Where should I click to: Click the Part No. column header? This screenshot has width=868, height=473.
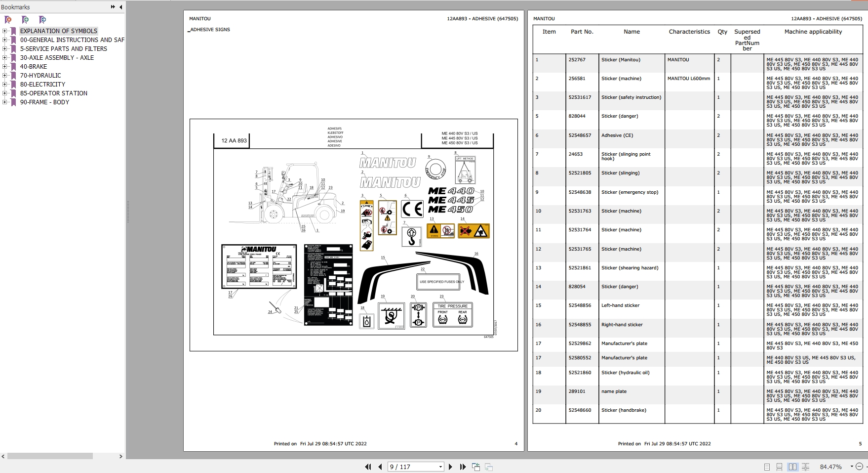(x=582, y=32)
